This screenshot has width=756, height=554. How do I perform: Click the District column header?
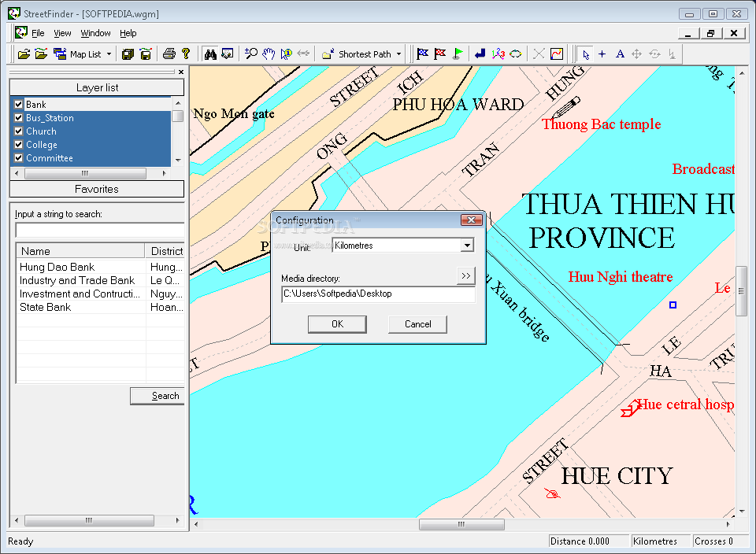pyautogui.click(x=165, y=251)
